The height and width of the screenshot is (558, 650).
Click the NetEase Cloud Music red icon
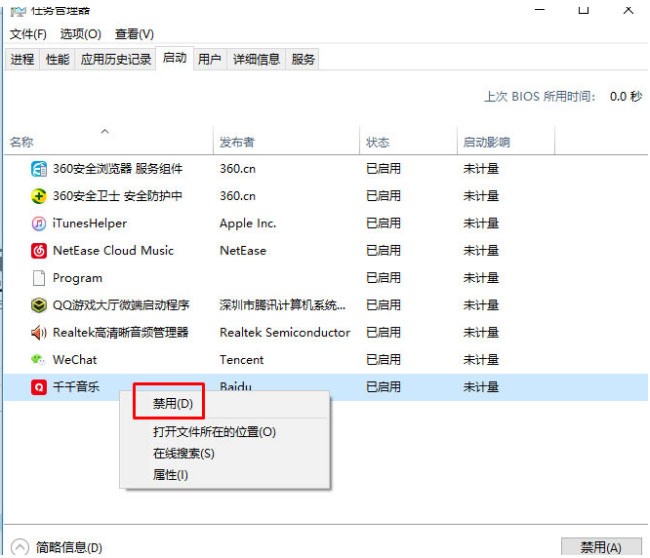click(39, 251)
